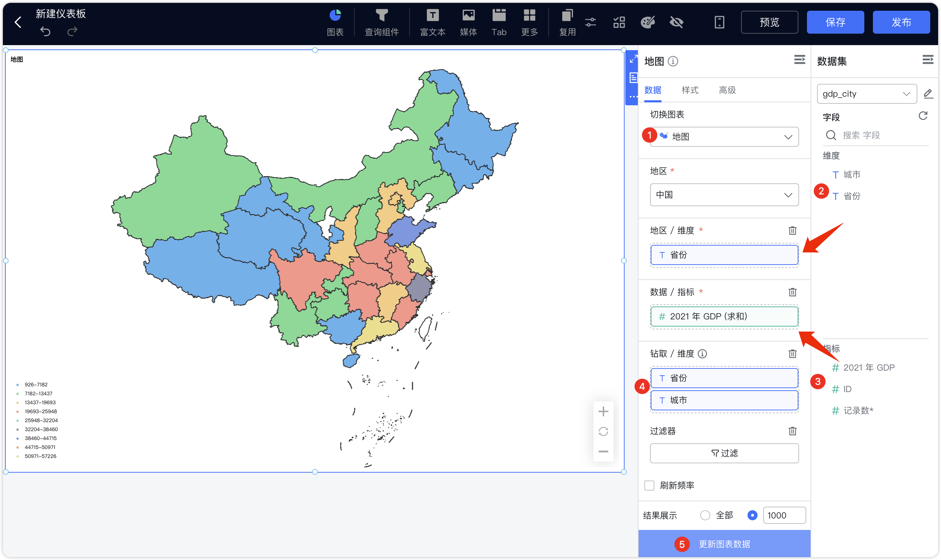Open the 图表 chart component menu
This screenshot has height=560, width=941.
pyautogui.click(x=335, y=23)
